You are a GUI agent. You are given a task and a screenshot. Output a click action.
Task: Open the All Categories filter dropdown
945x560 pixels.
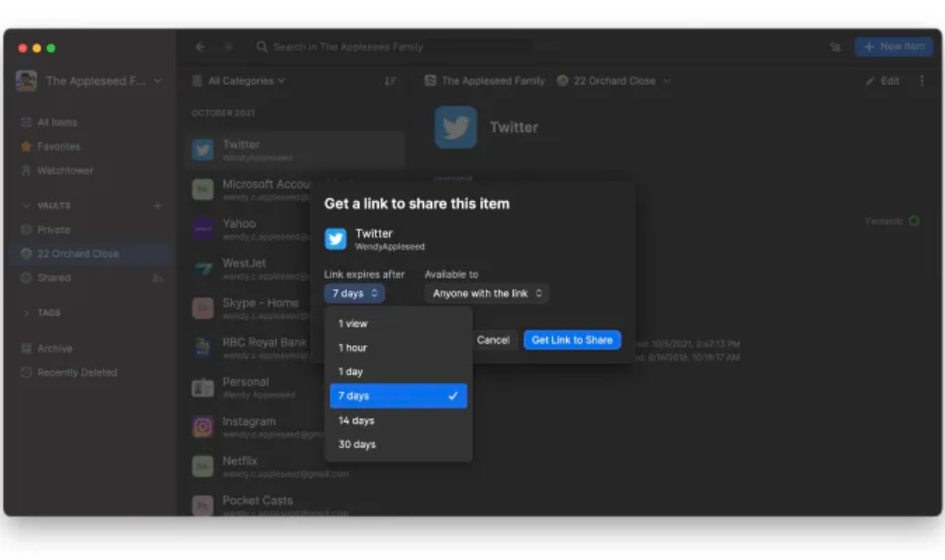click(239, 80)
